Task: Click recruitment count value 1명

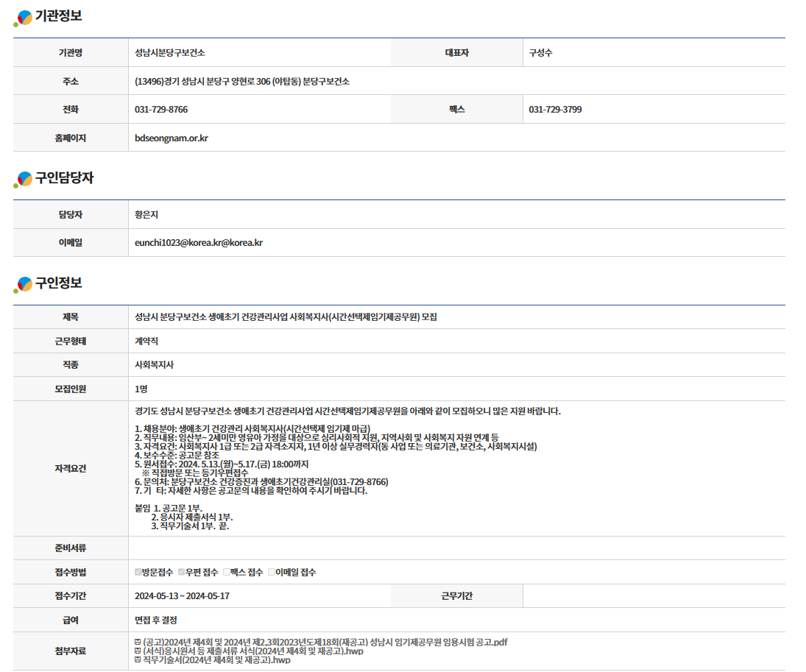Action: [x=141, y=389]
